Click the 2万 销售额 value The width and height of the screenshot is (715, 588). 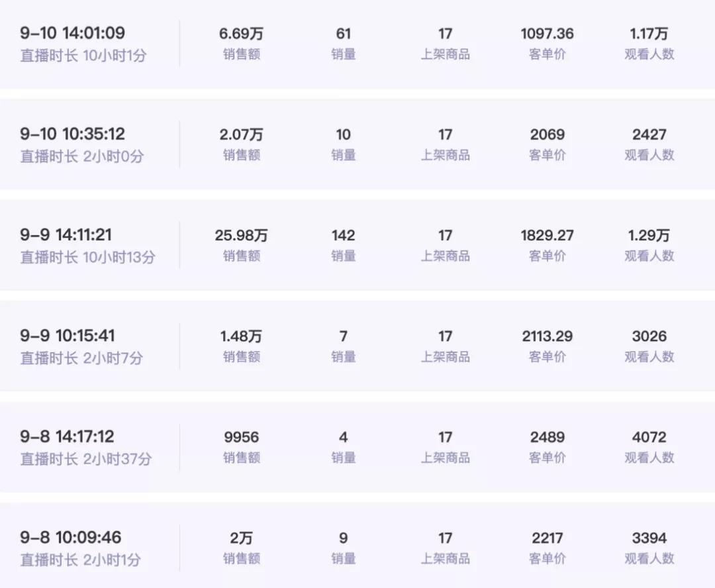[x=241, y=538]
